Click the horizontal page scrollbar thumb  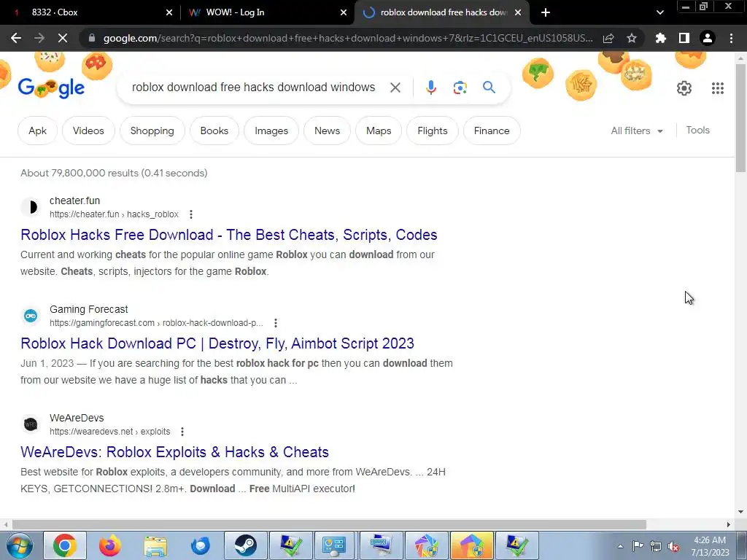[x=329, y=524]
